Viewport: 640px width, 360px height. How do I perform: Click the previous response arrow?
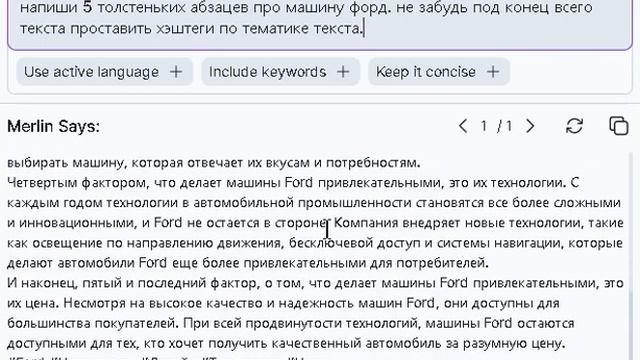coord(463,126)
